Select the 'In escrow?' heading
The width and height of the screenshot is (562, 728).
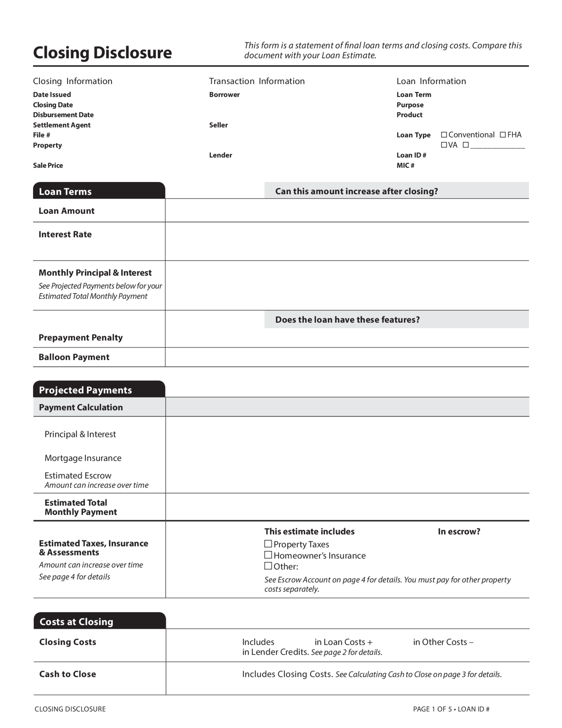point(459,531)
